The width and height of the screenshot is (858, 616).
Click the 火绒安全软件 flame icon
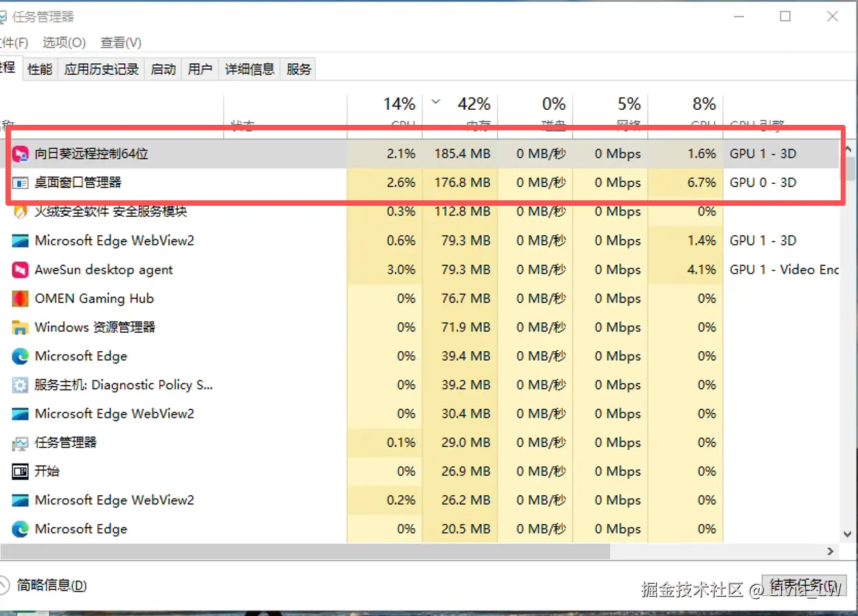coord(21,212)
